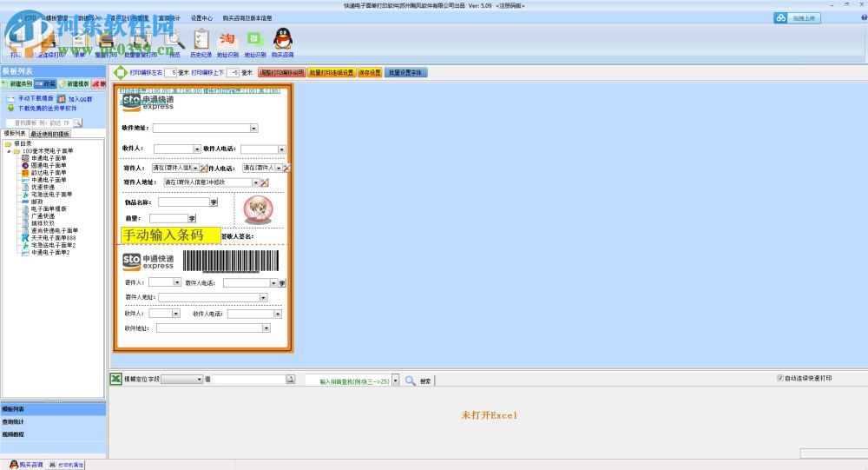Open the 视频教程 panel in left sidebar
Image resolution: width=868 pixels, height=470 pixels.
point(53,434)
